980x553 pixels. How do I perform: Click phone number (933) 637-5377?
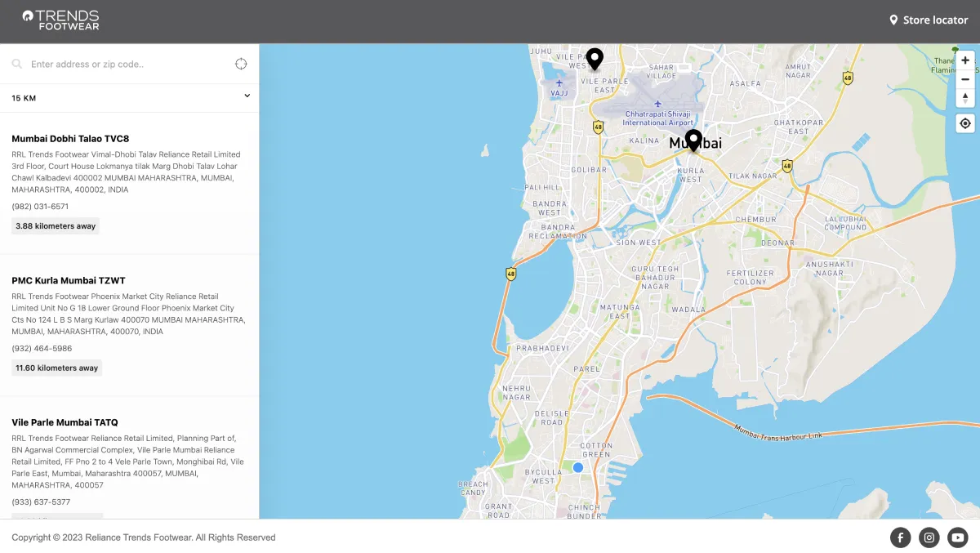[x=41, y=502]
